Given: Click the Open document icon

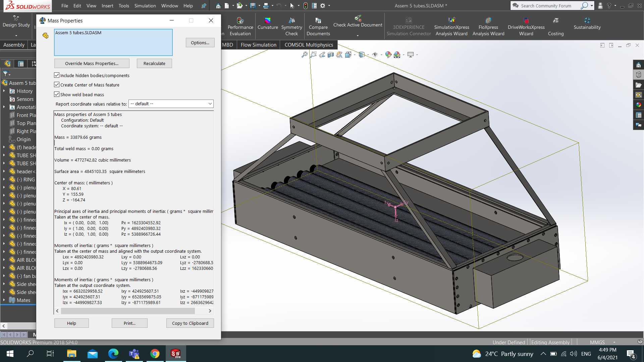Looking at the screenshot, I should click(239, 6).
